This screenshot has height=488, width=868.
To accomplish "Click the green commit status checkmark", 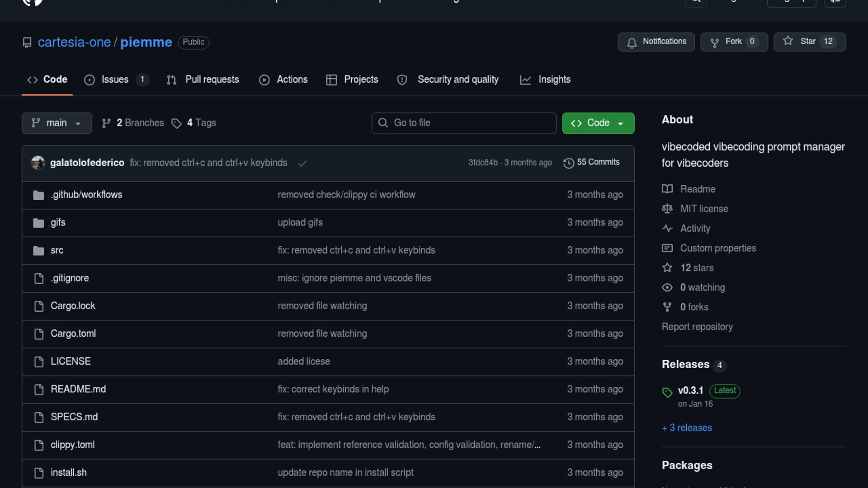I will coord(302,163).
